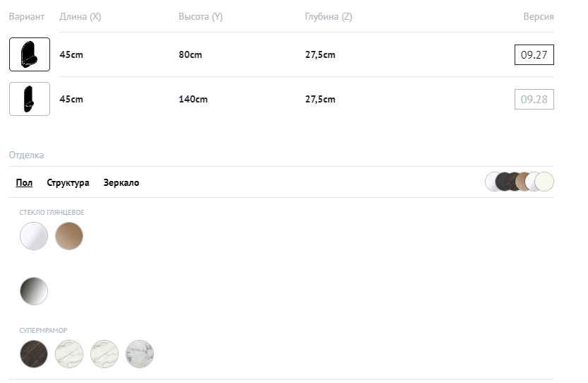Click the 80cm height value
Screen dimensions: 588x383
[190, 55]
